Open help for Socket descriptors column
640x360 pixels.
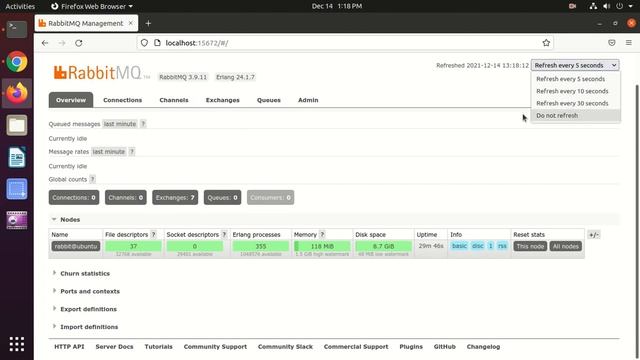tap(224, 234)
